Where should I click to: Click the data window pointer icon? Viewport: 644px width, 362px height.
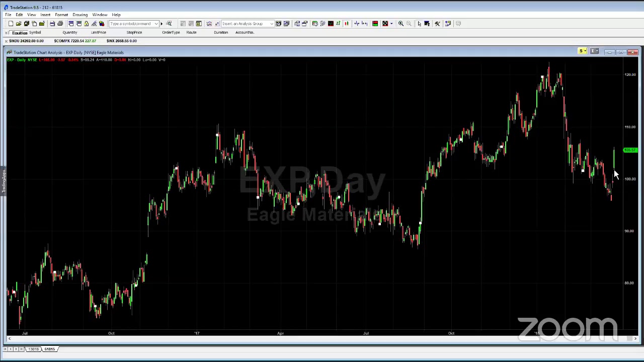(427, 24)
